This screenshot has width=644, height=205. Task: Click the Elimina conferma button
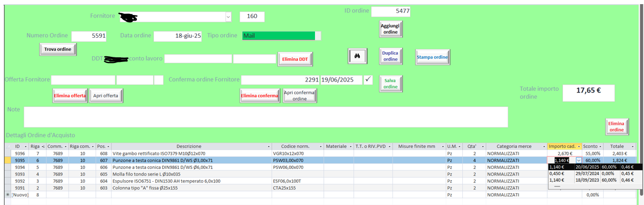tap(260, 96)
